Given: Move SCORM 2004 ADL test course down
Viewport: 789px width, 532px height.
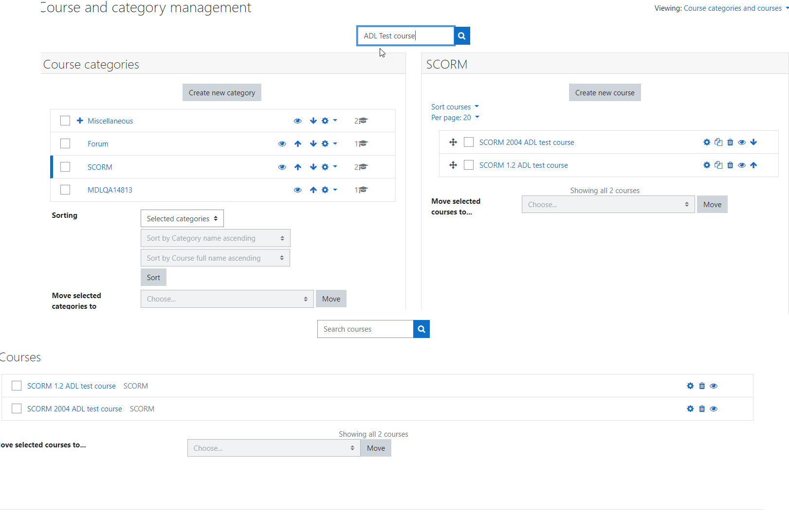Looking at the screenshot, I should pyautogui.click(x=753, y=142).
